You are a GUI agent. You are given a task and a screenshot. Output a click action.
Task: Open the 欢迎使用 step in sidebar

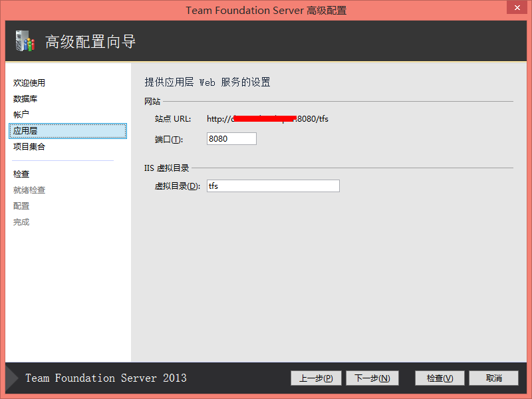pyautogui.click(x=29, y=82)
